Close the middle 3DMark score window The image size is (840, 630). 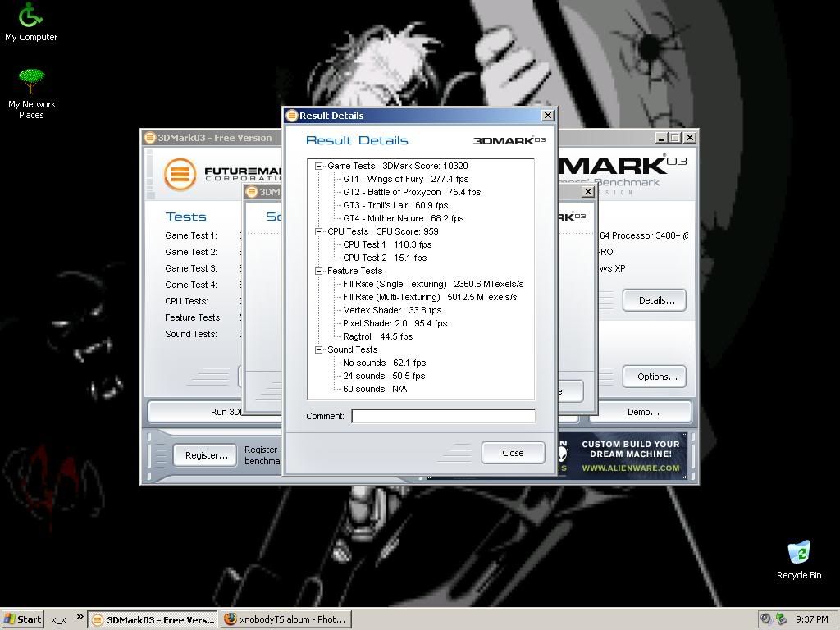click(587, 192)
